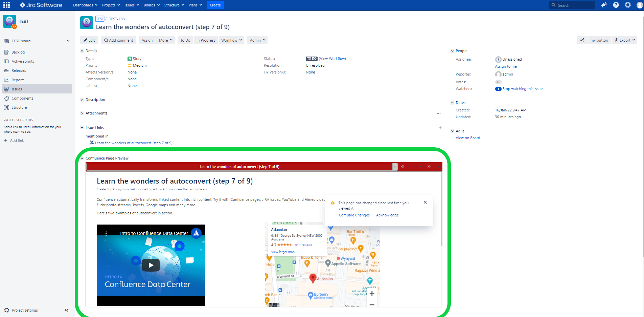This screenshot has width=644, height=317.
Task: Open the Projects menu
Action: [111, 5]
